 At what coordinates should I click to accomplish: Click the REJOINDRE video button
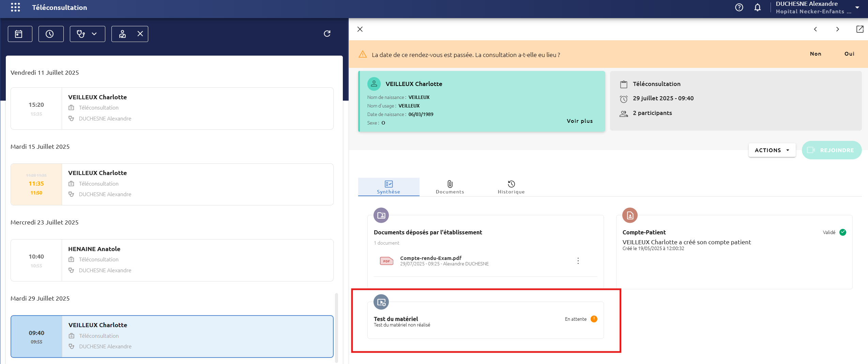point(832,150)
